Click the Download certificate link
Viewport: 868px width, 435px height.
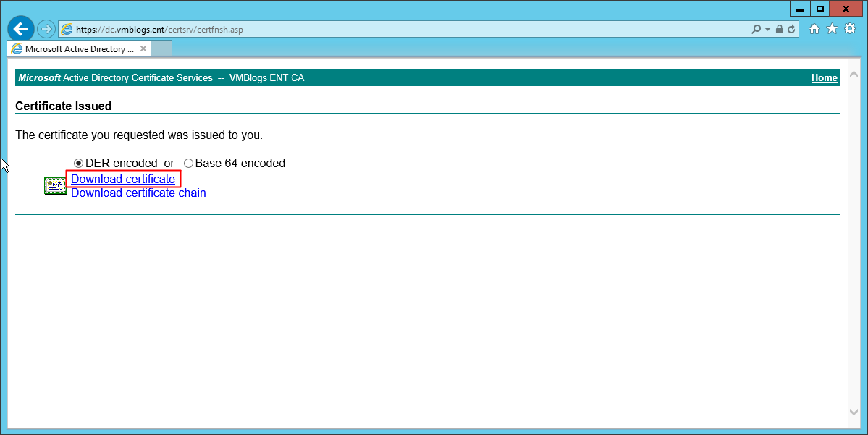click(x=123, y=179)
